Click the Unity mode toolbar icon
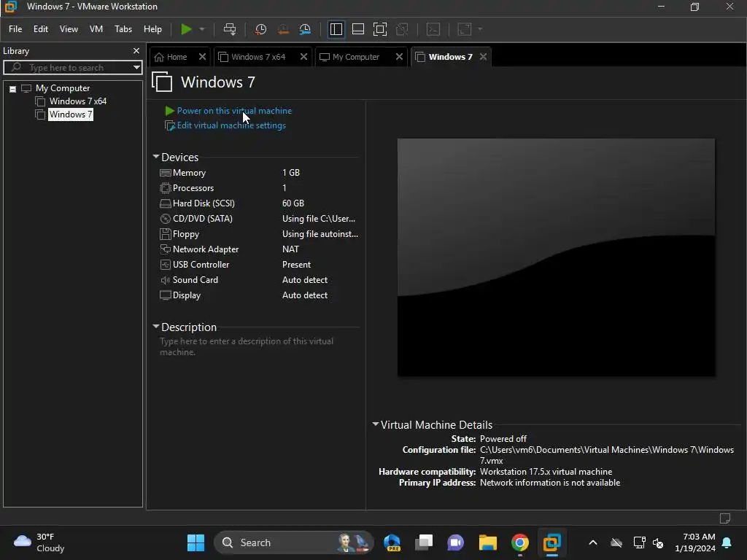Viewport: 747px width, 560px height. 402,29
